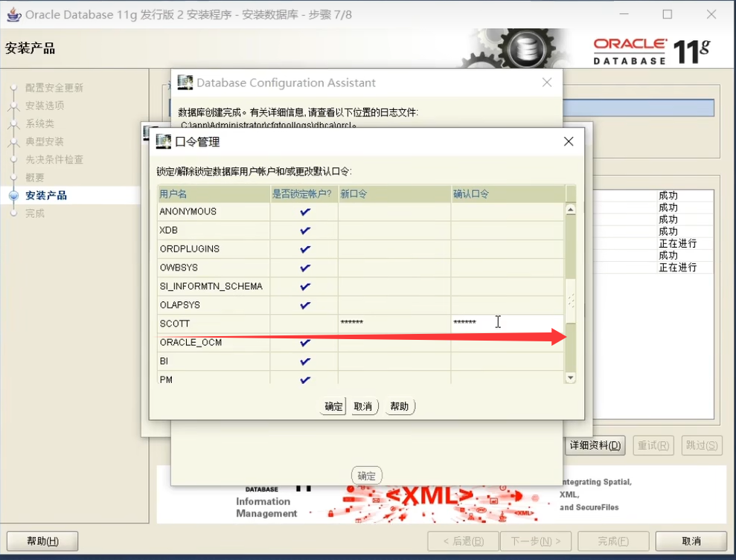Toggle lock checkbox for SCOTT account
The height and width of the screenshot is (560, 736).
pos(304,324)
